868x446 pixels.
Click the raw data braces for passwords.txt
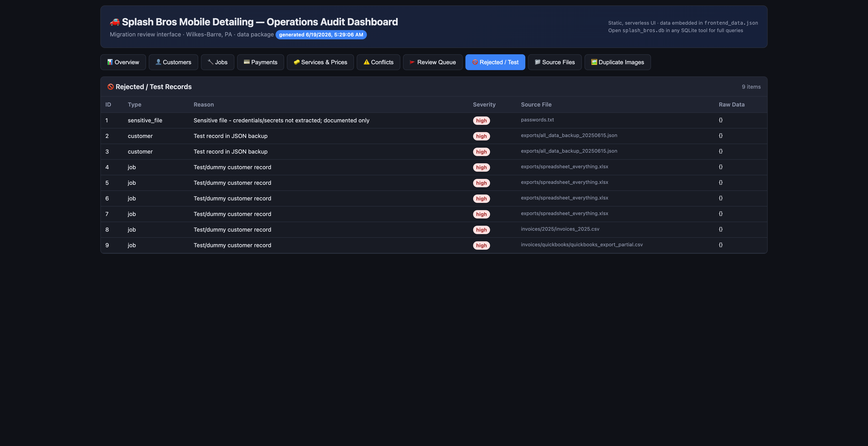(720, 120)
